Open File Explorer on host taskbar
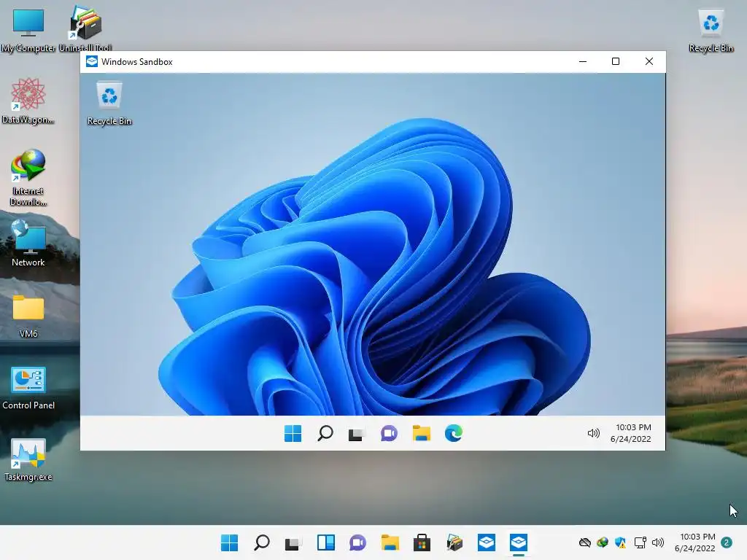This screenshot has width=747, height=560. (390, 542)
